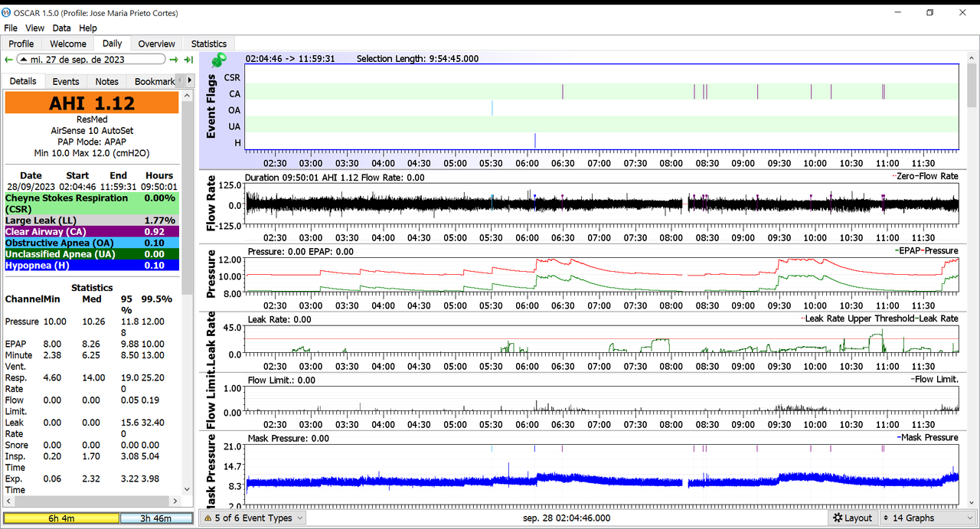This screenshot has height=529, width=980.
Task: Switch to the Welcome tab
Action: 67,44
